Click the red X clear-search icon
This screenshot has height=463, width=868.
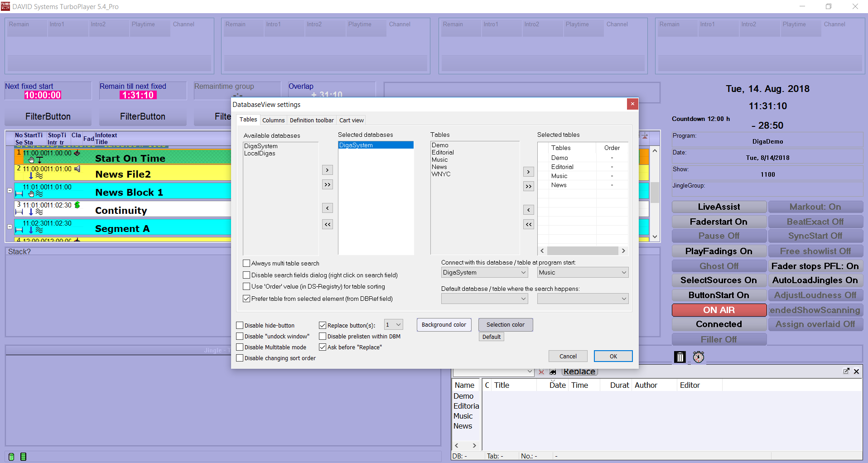(541, 372)
